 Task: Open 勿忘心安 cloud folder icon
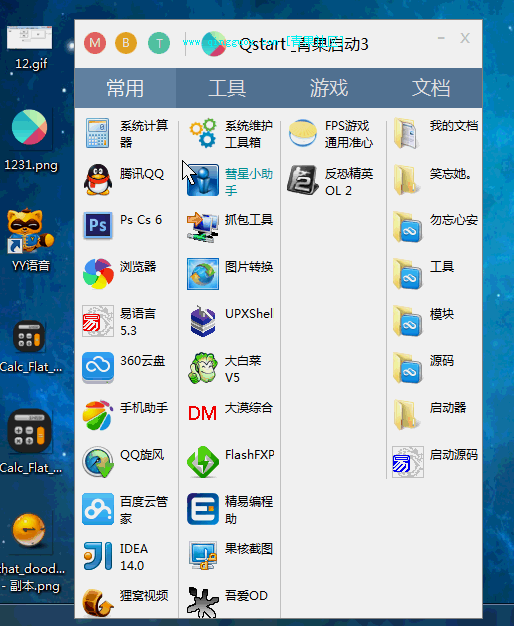coord(407,227)
